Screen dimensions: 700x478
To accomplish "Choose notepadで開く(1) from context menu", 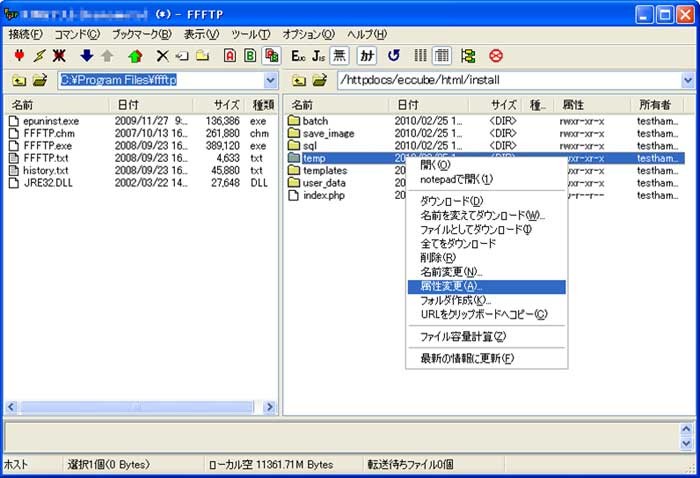I will pos(487,179).
